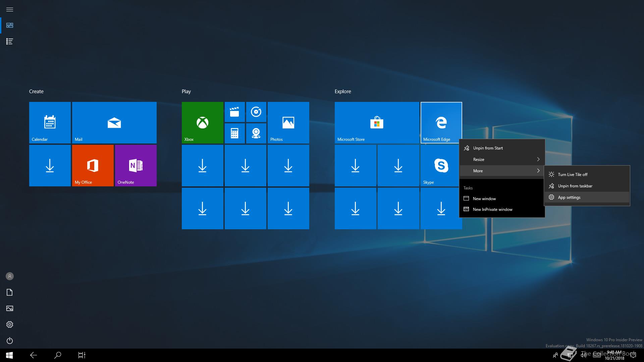Image resolution: width=644 pixels, height=362 pixels.
Task: Select Unpin from Start
Action: coord(502,148)
